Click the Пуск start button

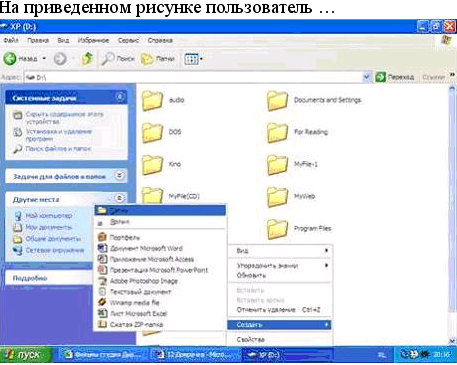26,354
